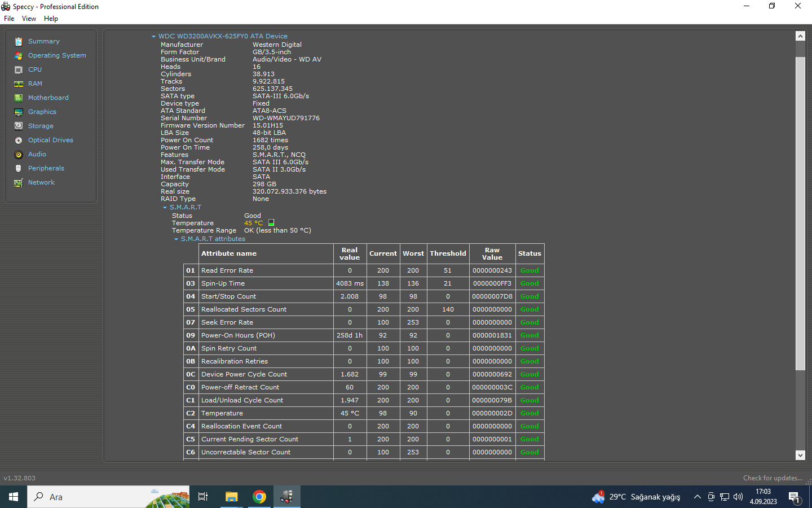
Task: Click the scroll up arrow of the content pane
Action: pos(800,36)
